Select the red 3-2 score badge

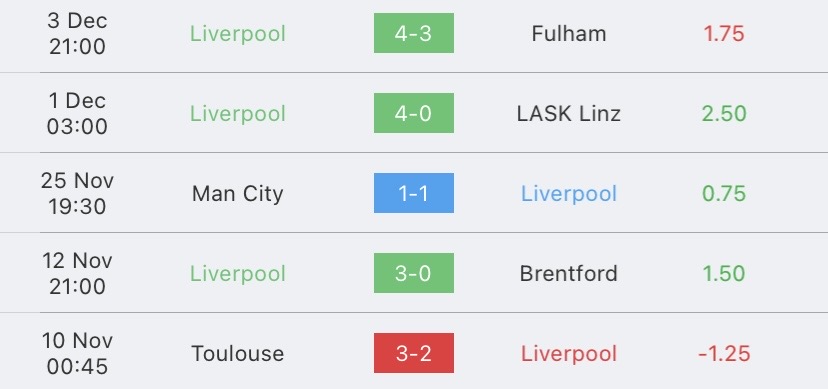(413, 353)
